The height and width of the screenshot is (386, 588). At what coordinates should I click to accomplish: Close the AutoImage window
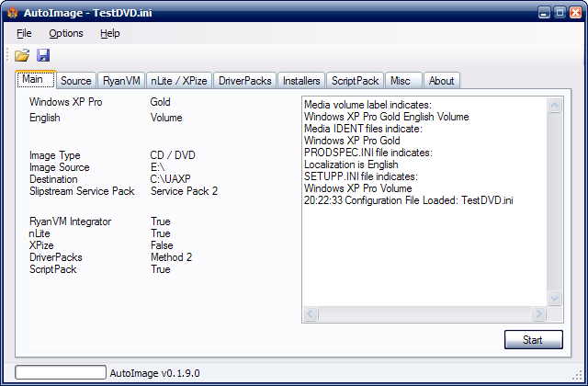point(576,12)
